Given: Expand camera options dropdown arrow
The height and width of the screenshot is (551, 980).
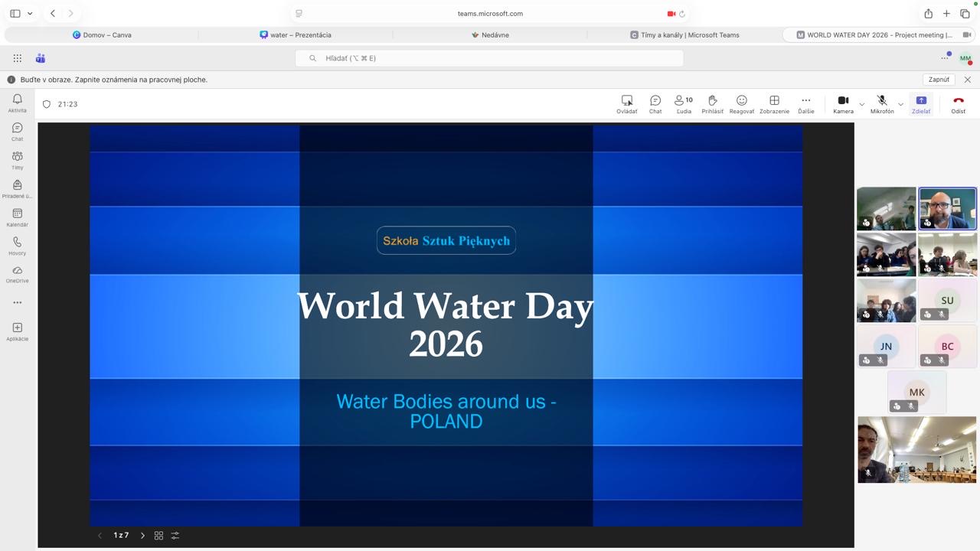Looking at the screenshot, I should (x=862, y=104).
